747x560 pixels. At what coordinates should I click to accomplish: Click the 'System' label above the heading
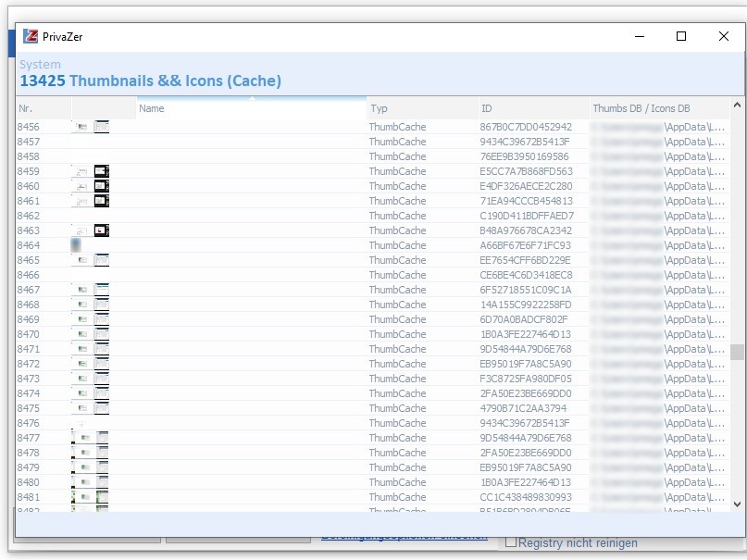[x=40, y=64]
